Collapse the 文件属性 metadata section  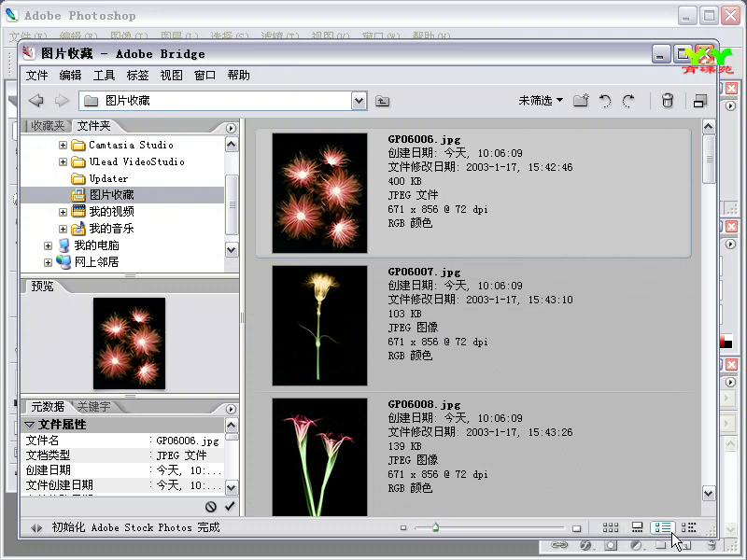tap(30, 425)
